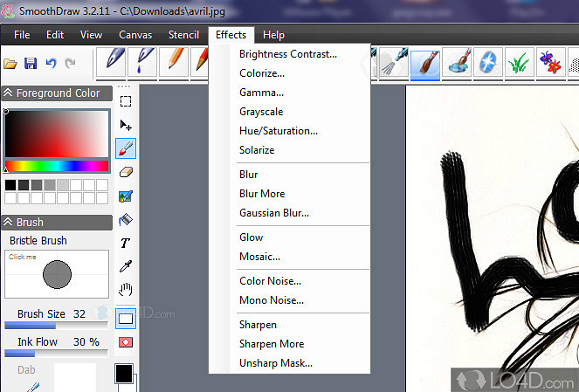The height and width of the screenshot is (392, 579).
Task: Click the blue Undo arrow
Action: point(51,63)
